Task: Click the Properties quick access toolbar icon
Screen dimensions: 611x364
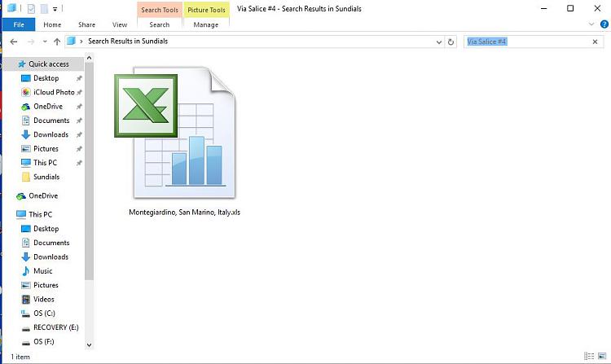Action: (32, 8)
